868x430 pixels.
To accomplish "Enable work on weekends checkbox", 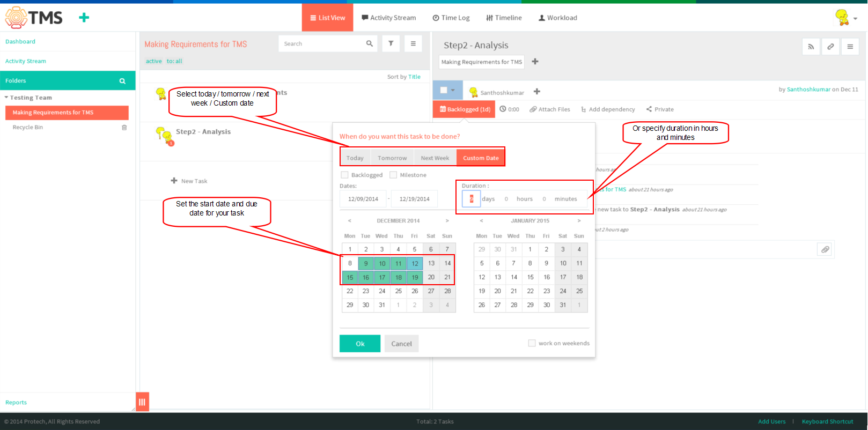I will coord(532,343).
